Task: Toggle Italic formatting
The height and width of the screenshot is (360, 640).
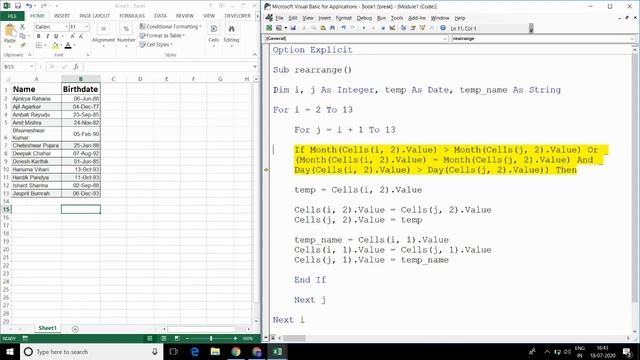Action: 47,36
